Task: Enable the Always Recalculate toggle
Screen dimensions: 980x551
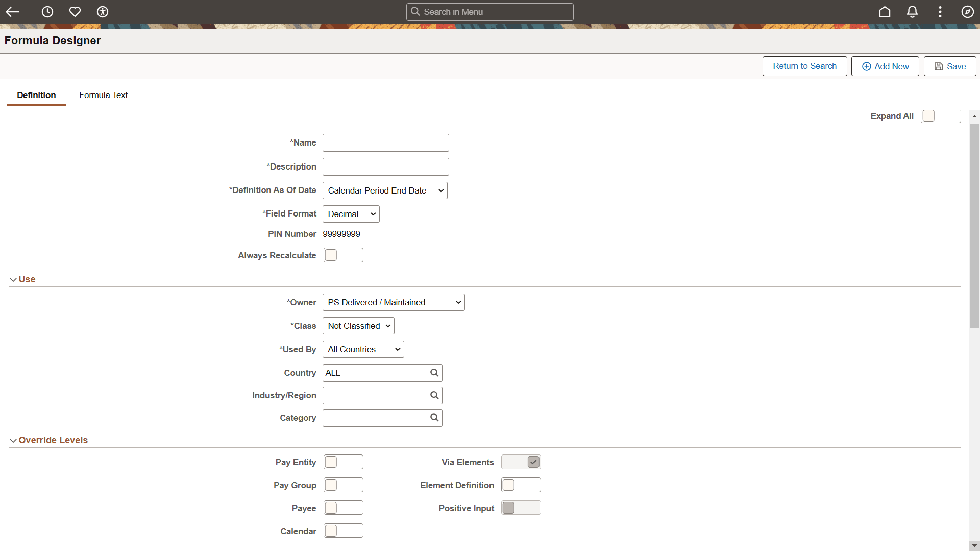Action: [x=344, y=255]
